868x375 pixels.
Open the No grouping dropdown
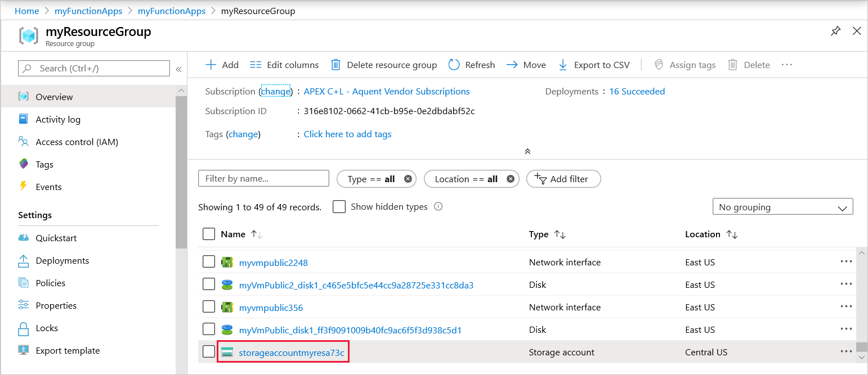click(x=782, y=207)
